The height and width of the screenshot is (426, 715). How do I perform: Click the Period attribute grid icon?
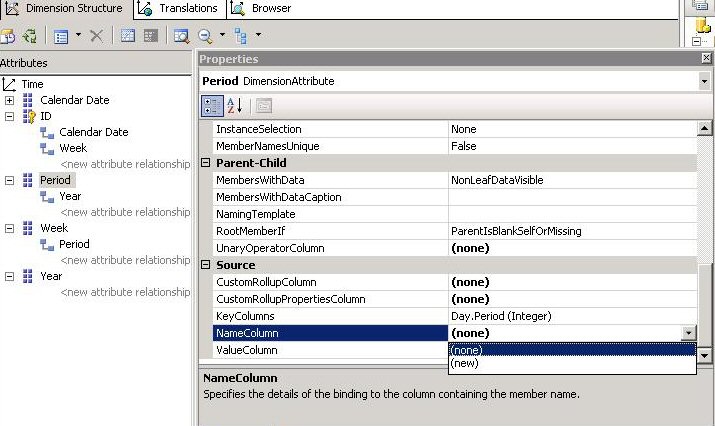pos(27,181)
